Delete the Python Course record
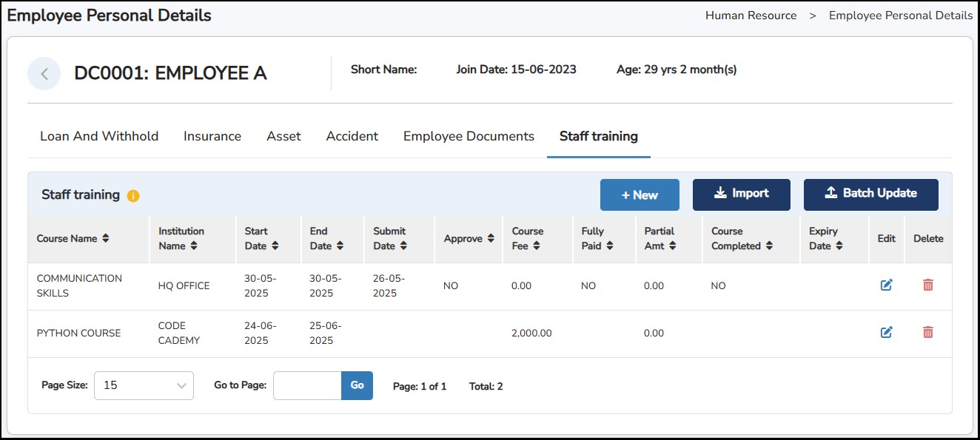Image resolution: width=980 pixels, height=440 pixels. pyautogui.click(x=927, y=333)
